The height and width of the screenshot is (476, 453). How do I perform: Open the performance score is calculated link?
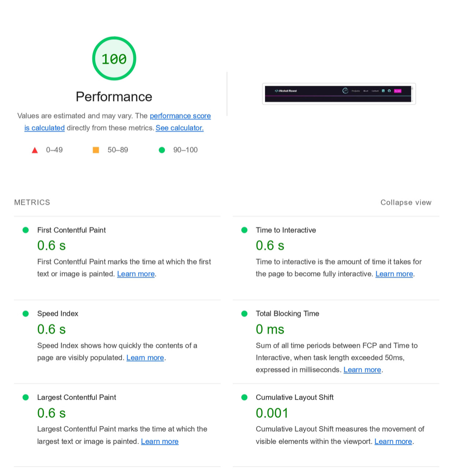[x=180, y=116]
